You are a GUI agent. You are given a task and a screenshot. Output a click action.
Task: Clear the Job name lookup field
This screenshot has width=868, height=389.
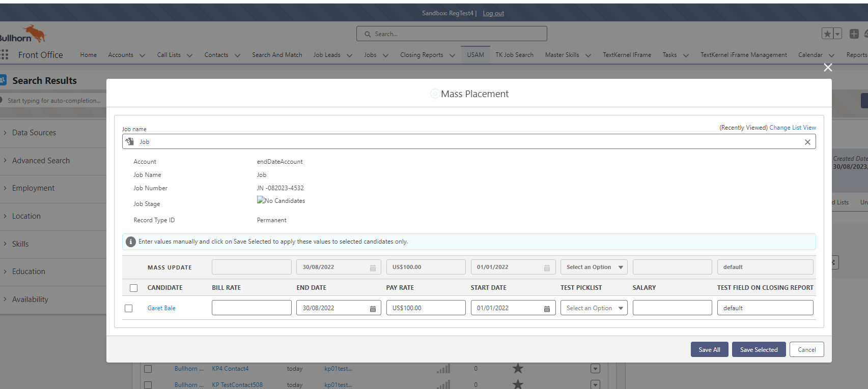tap(807, 142)
